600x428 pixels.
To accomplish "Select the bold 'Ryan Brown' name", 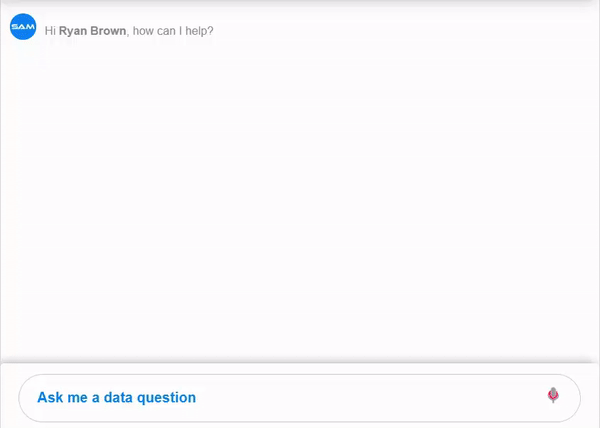I will click(x=92, y=31).
